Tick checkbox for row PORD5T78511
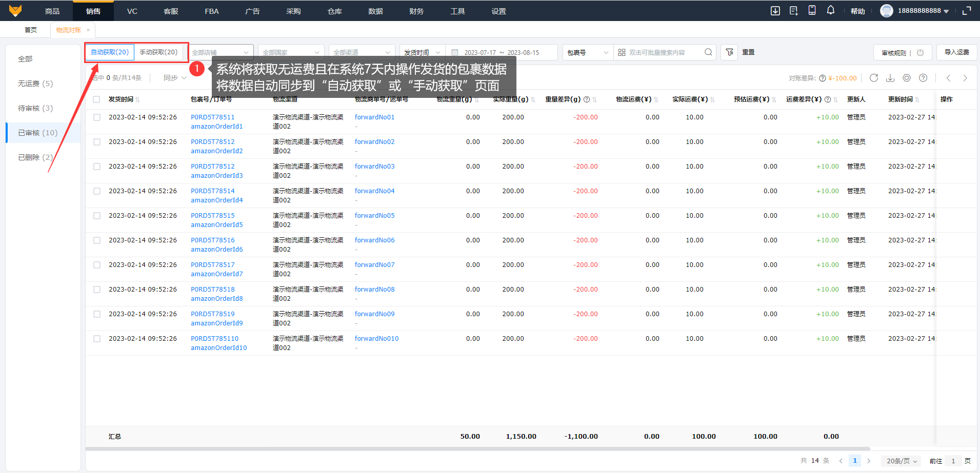980x473 pixels. coord(96,117)
